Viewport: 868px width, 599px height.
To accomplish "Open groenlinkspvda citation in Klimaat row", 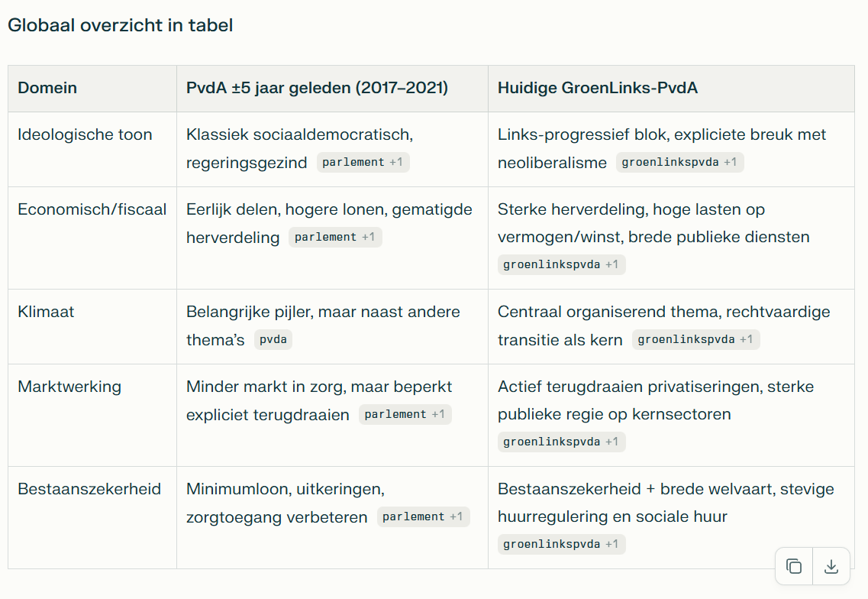I will pos(695,339).
